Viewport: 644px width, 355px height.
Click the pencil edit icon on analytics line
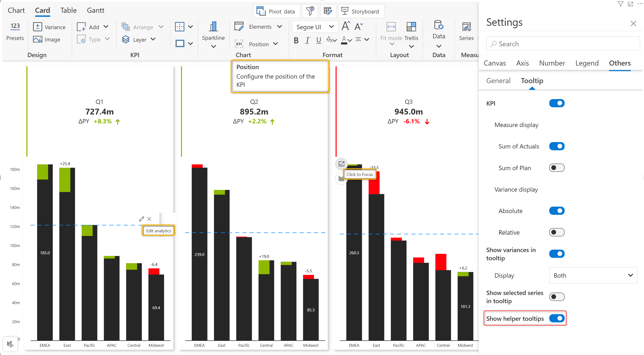coord(141,219)
